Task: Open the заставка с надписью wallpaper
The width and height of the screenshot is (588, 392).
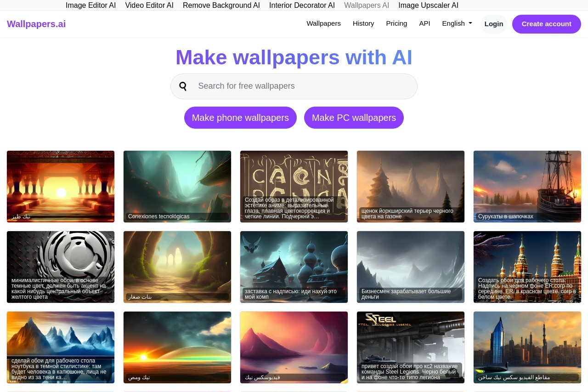Action: pyautogui.click(x=294, y=267)
